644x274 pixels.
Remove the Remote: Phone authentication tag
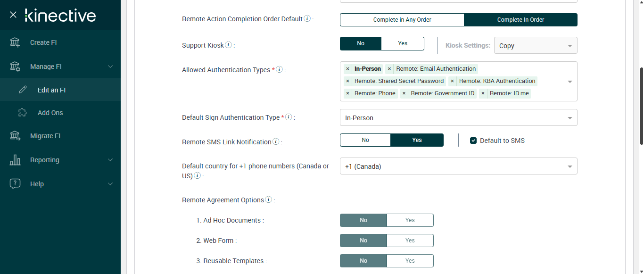[347, 93]
